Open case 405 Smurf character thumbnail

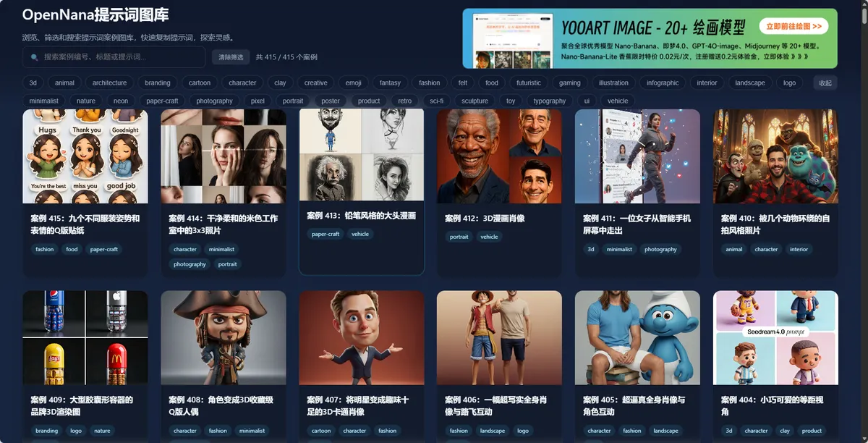[x=637, y=337]
